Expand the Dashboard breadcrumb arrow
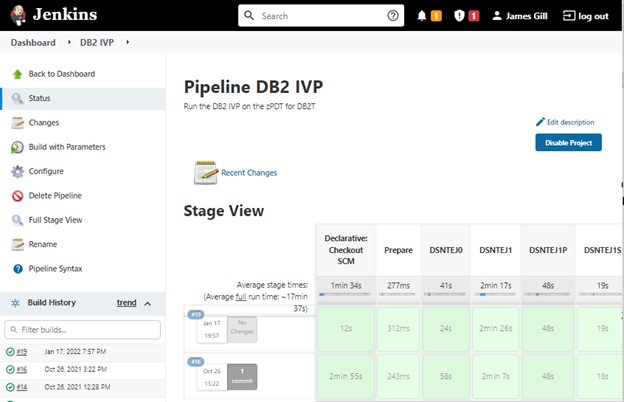The height and width of the screenshot is (402, 624). [69, 42]
